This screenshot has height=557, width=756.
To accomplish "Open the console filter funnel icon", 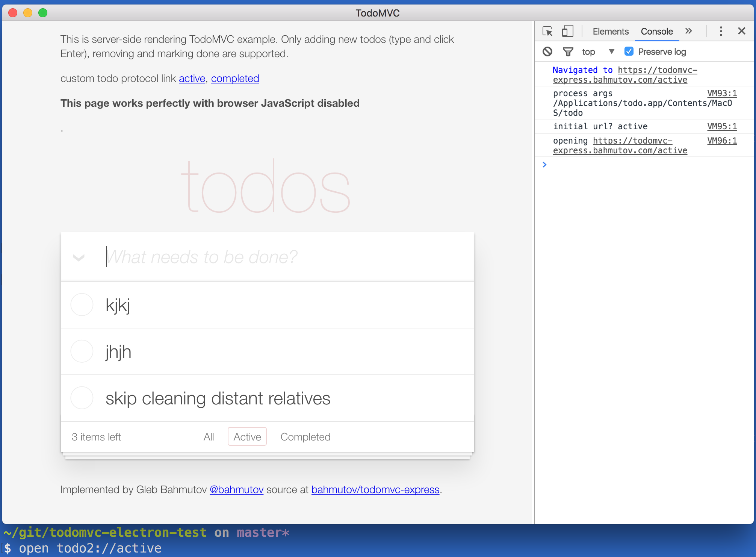I will coord(568,51).
